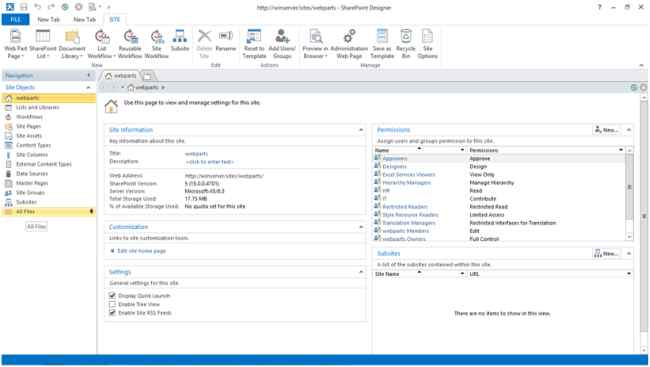This screenshot has height=367, width=650.
Task: Open Hierarchy Managers group
Action: (x=406, y=182)
